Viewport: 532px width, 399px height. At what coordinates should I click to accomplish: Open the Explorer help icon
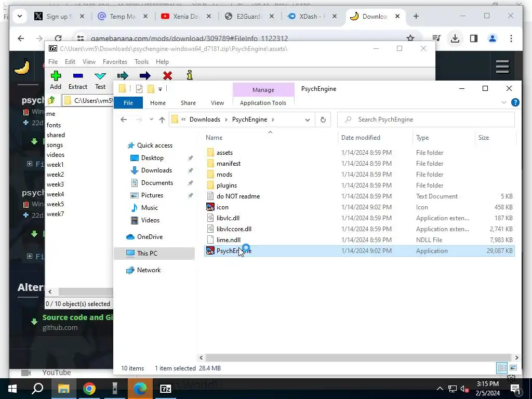pos(515,102)
